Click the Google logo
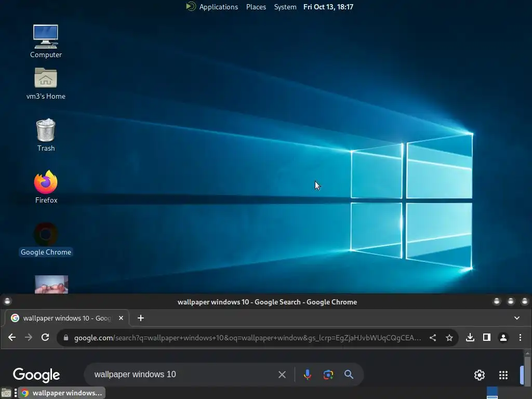 coord(36,375)
